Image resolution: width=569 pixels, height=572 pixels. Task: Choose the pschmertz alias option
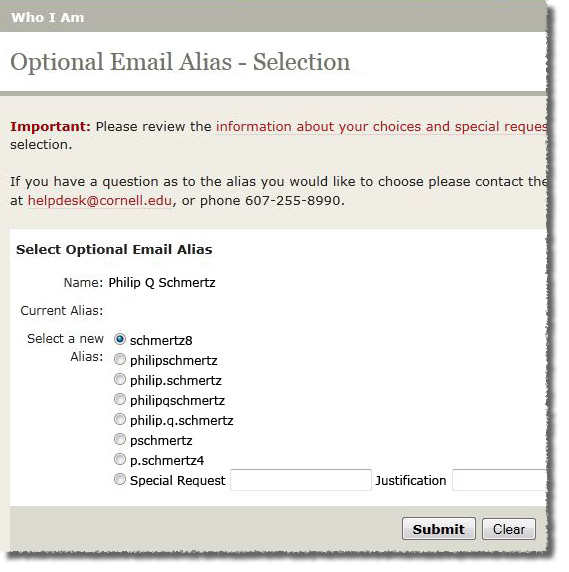coord(120,439)
